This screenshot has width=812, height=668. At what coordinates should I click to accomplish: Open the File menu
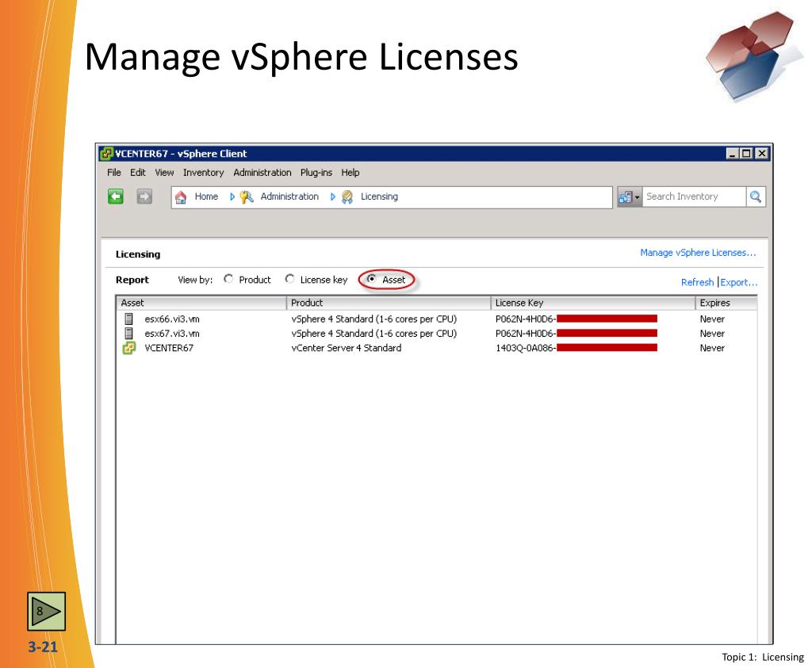[114, 172]
